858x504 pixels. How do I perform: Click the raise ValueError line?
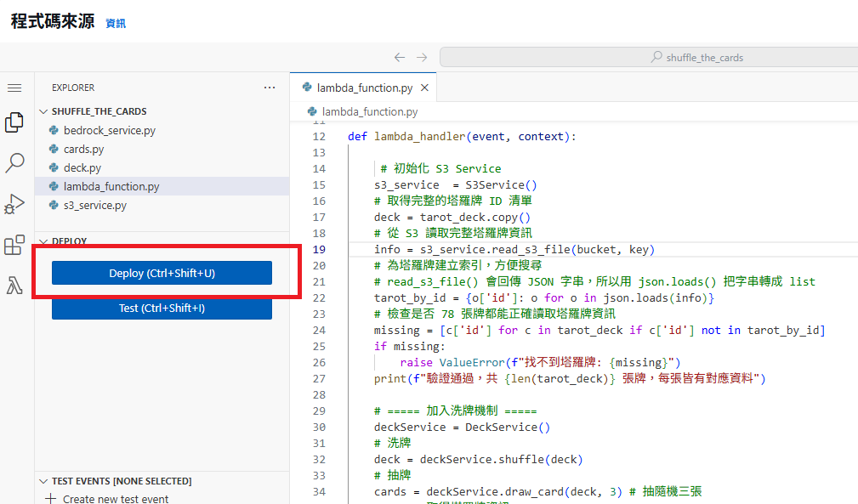540,362
